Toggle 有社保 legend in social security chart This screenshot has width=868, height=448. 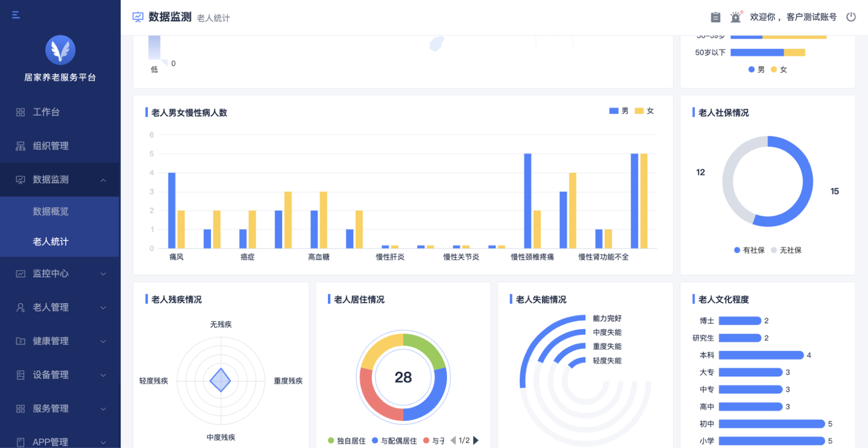click(x=749, y=250)
